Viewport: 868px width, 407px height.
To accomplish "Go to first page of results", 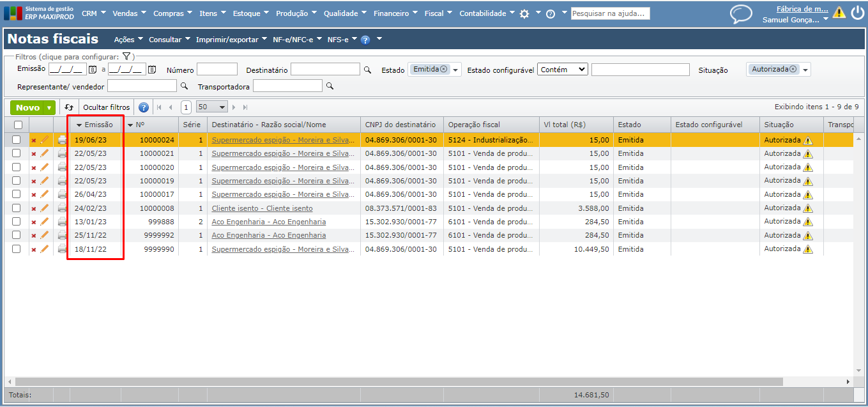I will (159, 107).
